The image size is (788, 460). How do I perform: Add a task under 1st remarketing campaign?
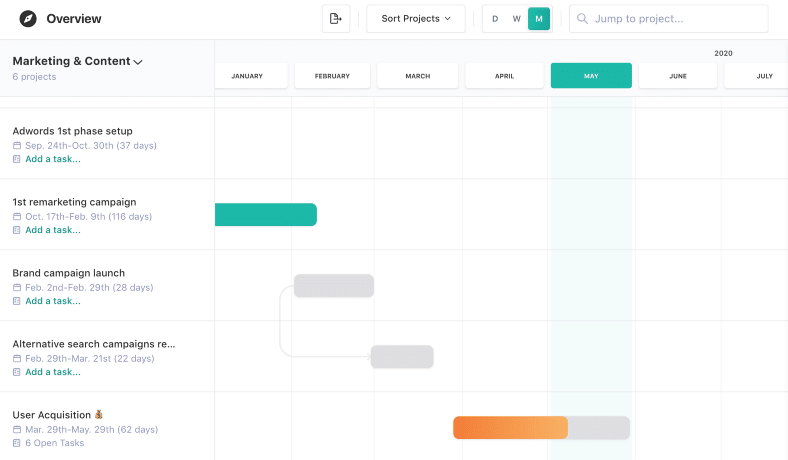coord(53,230)
